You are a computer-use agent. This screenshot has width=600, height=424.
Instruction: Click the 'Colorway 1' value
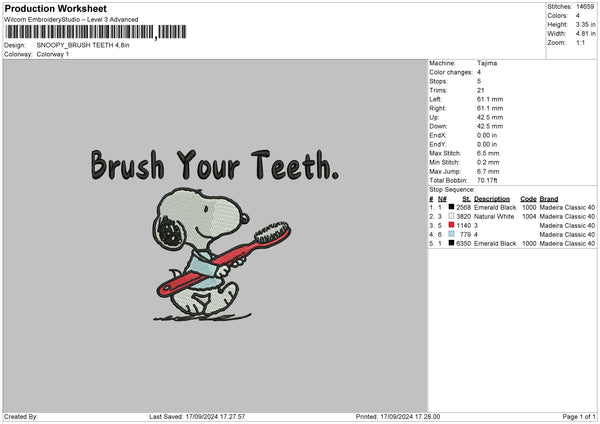click(53, 54)
